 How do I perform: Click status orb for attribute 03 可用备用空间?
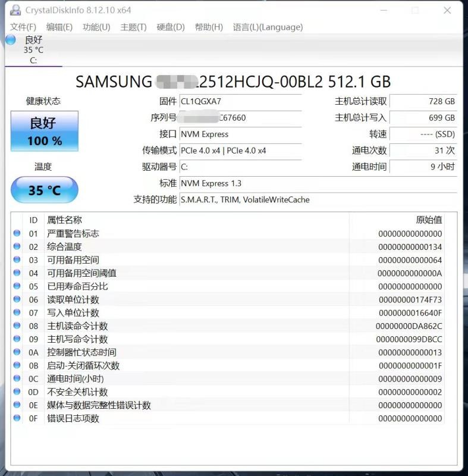17,259
